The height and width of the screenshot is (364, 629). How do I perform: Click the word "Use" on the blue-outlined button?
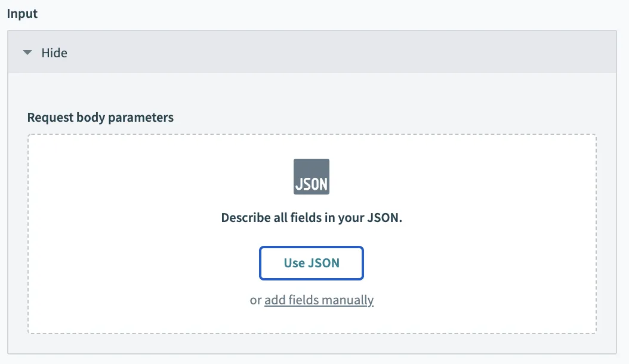[x=294, y=263]
